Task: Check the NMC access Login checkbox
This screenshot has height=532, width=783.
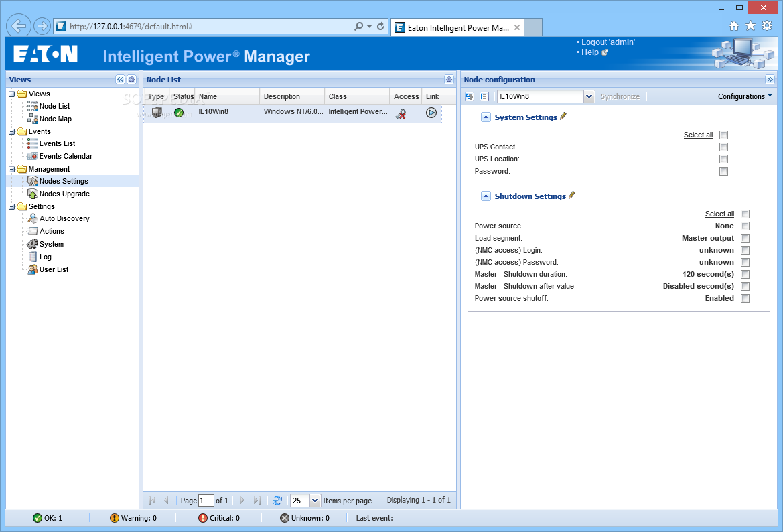Action: (x=745, y=251)
